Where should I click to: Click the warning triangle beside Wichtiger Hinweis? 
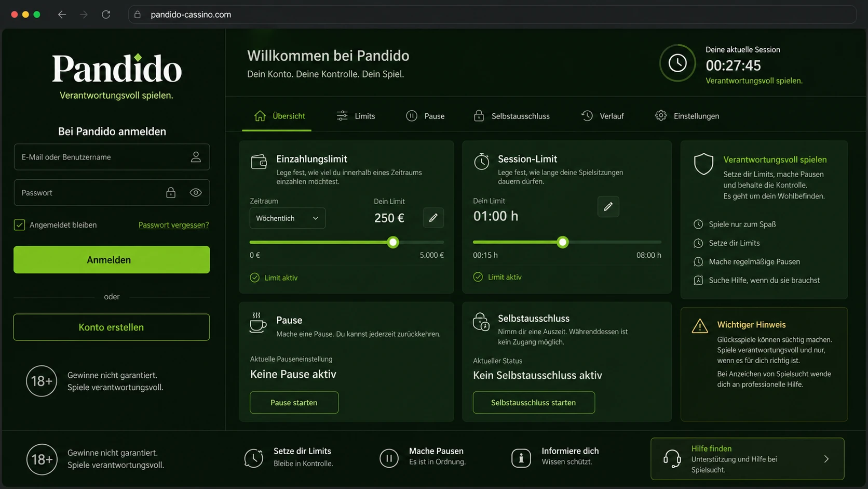click(x=700, y=326)
